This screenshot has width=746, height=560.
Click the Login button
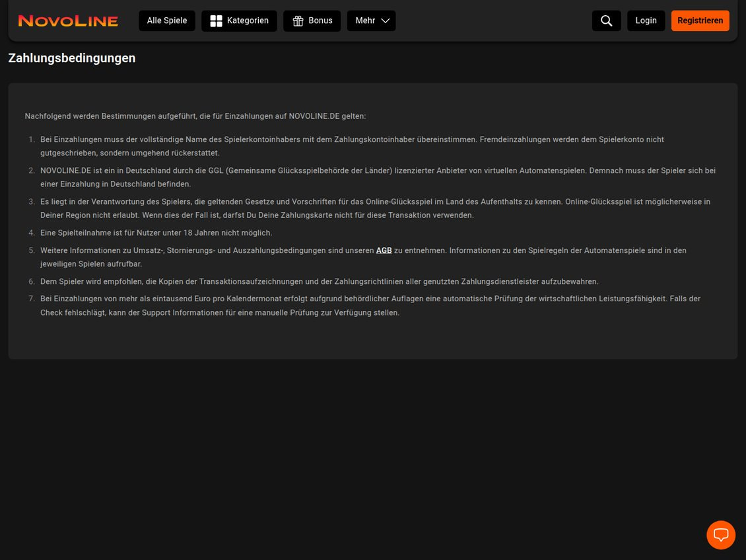pos(646,21)
